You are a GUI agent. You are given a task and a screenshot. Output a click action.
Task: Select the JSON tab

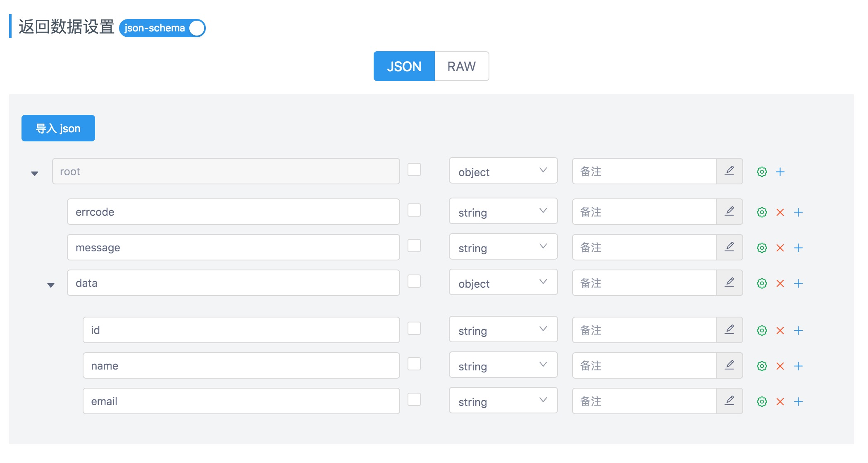pyautogui.click(x=404, y=66)
